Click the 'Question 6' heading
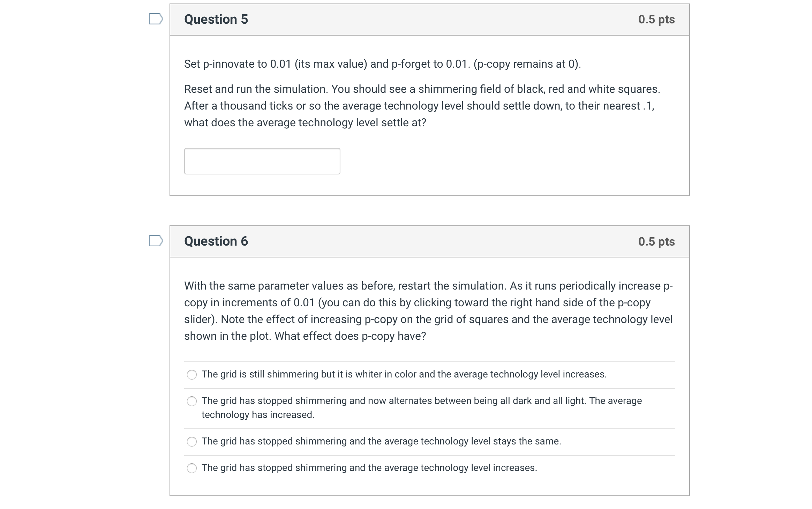 (216, 241)
